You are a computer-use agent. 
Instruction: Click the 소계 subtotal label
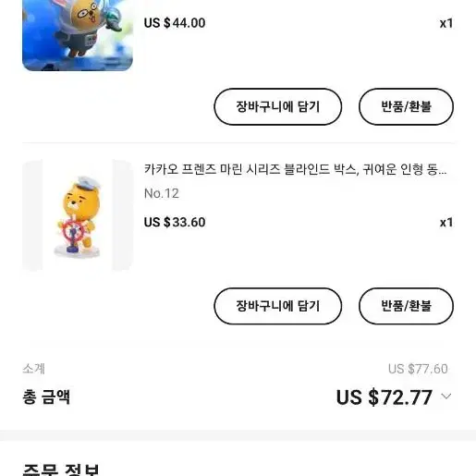(x=34, y=369)
